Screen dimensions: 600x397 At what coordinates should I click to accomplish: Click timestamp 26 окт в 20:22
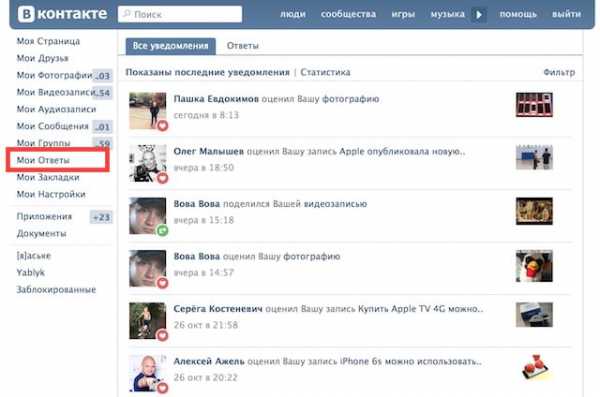(206, 377)
